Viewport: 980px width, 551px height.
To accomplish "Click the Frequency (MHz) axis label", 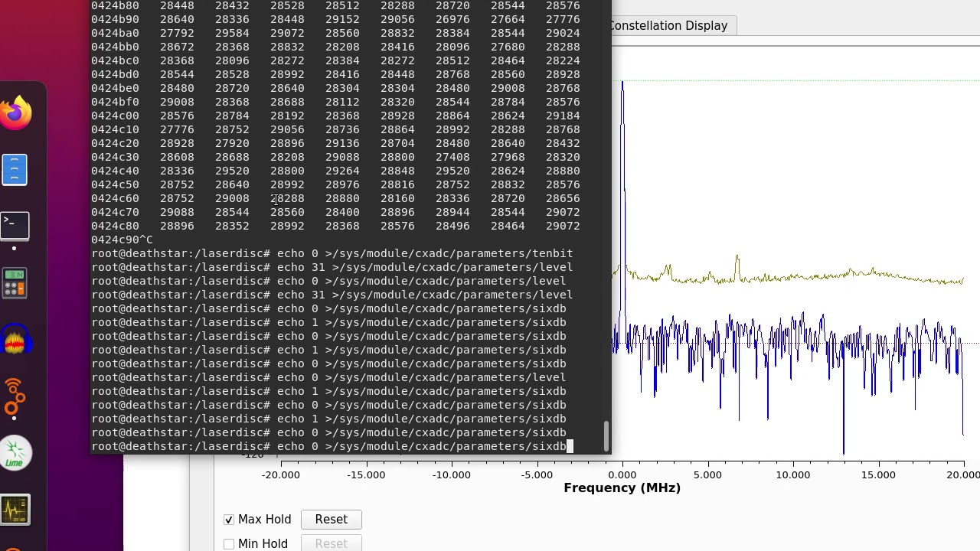I will 622,488.
